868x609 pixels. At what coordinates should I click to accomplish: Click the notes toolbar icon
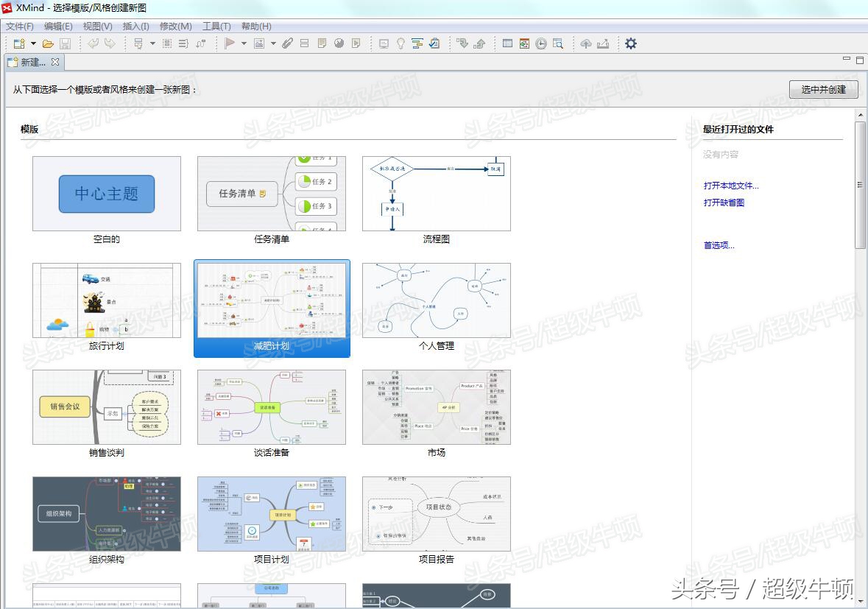click(321, 43)
